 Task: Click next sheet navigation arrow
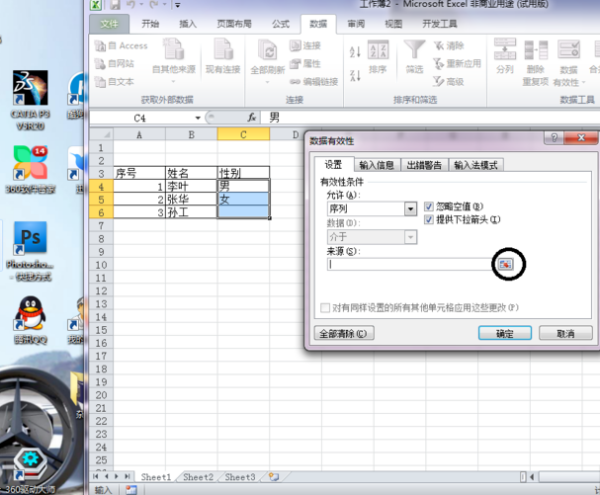116,477
